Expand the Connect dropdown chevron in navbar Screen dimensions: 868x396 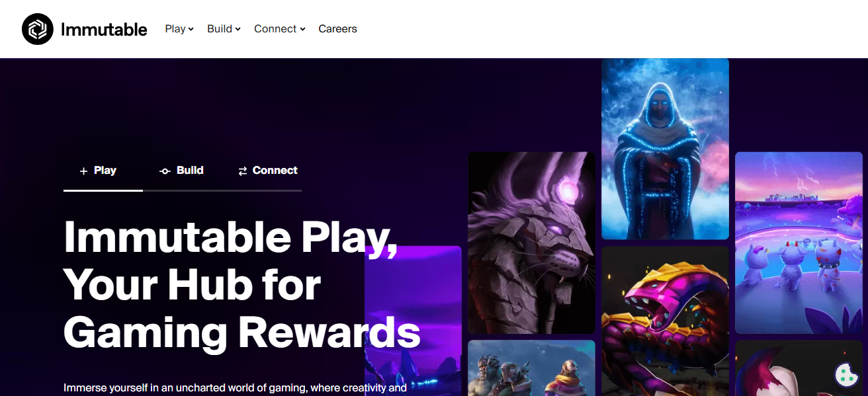pos(302,29)
